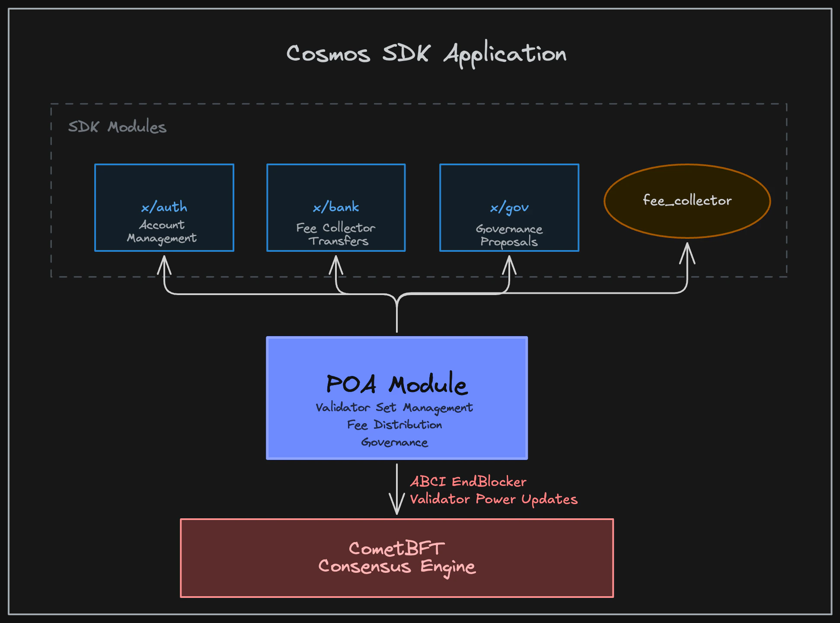The height and width of the screenshot is (623, 840).
Task: Select the Cosmos SDK Application title
Action: click(x=426, y=53)
